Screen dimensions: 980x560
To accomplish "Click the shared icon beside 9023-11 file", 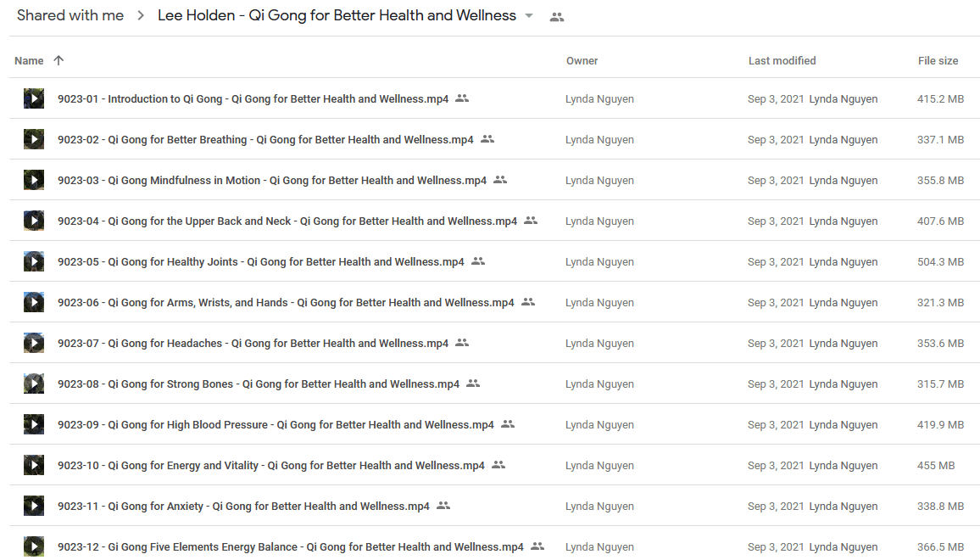I will [x=443, y=506].
